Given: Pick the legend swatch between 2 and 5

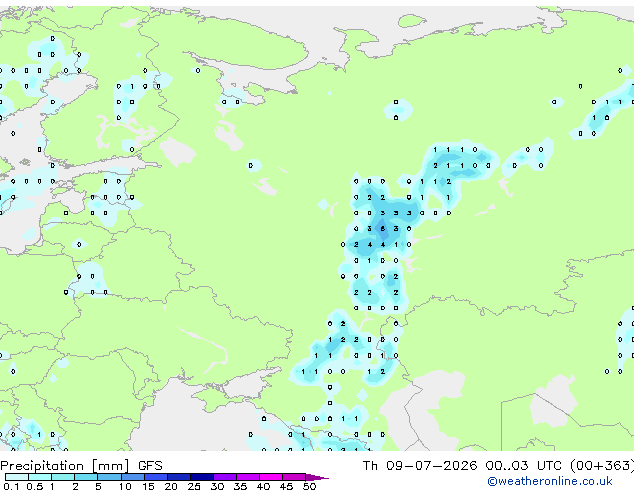Looking at the screenshot, I should pos(86,477).
